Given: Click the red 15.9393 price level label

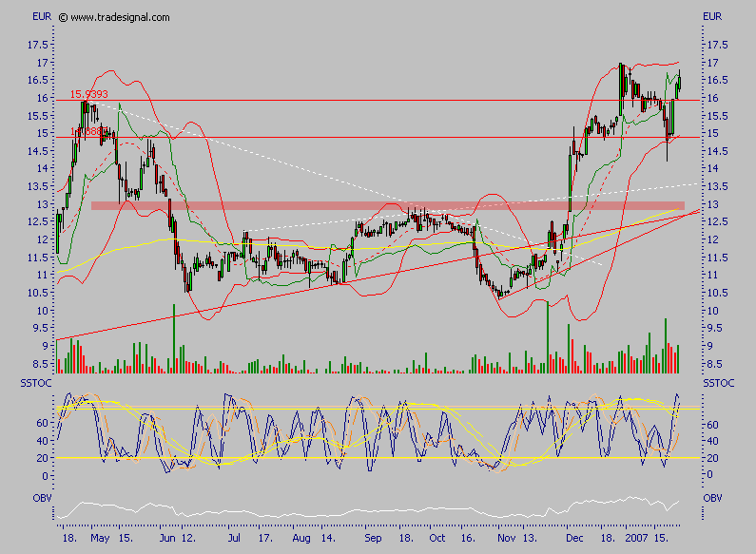Looking at the screenshot, I should point(88,95).
